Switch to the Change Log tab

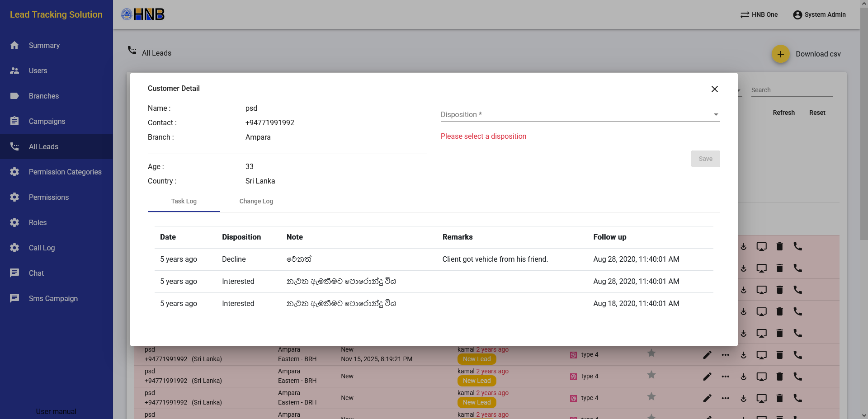pos(256,202)
